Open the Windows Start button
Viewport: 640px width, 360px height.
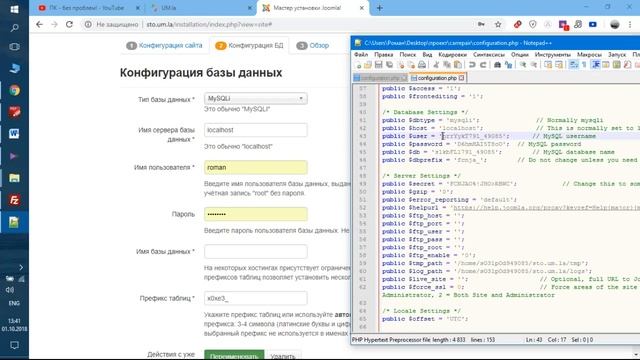pos(14,9)
